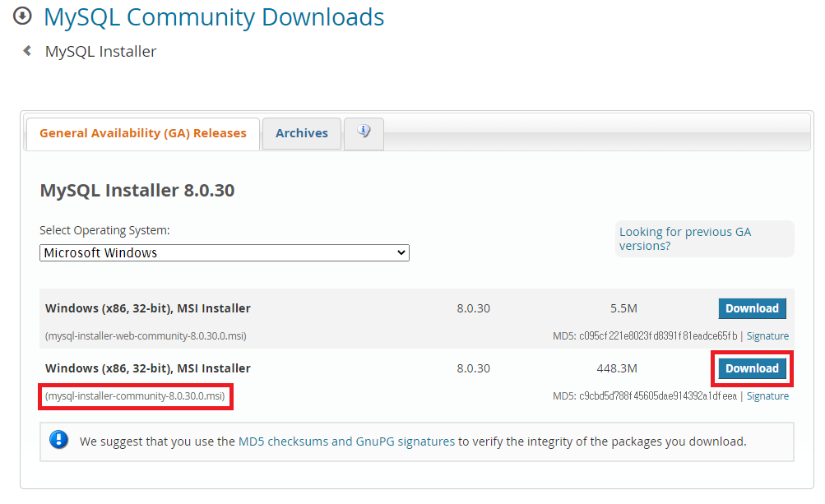Viewport: 825px width, 504px height.
Task: Open the Select Operating System dropdown
Action: 224,252
